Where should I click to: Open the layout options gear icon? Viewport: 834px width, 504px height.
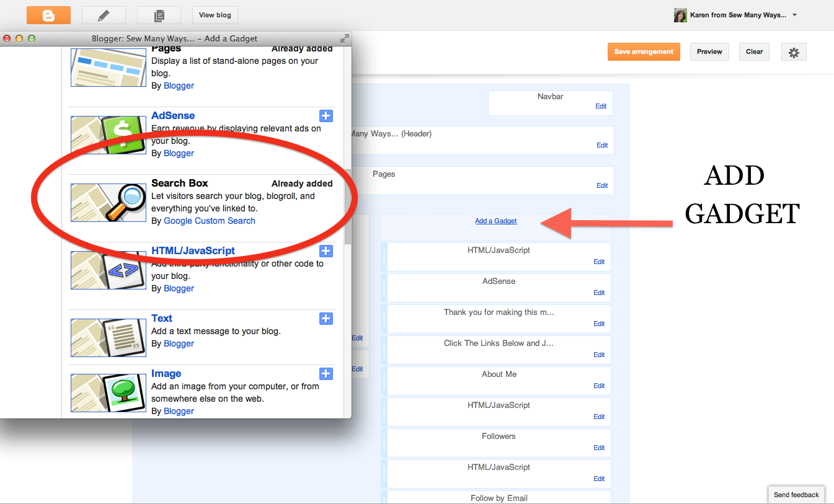coord(794,51)
